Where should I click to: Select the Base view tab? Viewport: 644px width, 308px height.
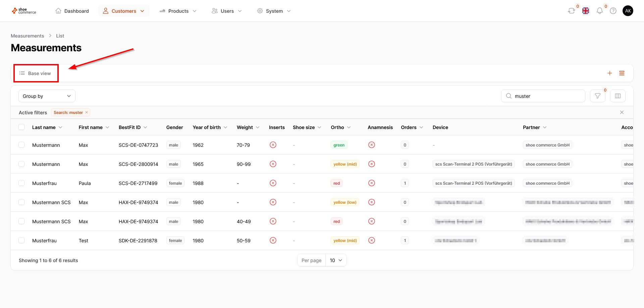click(36, 73)
